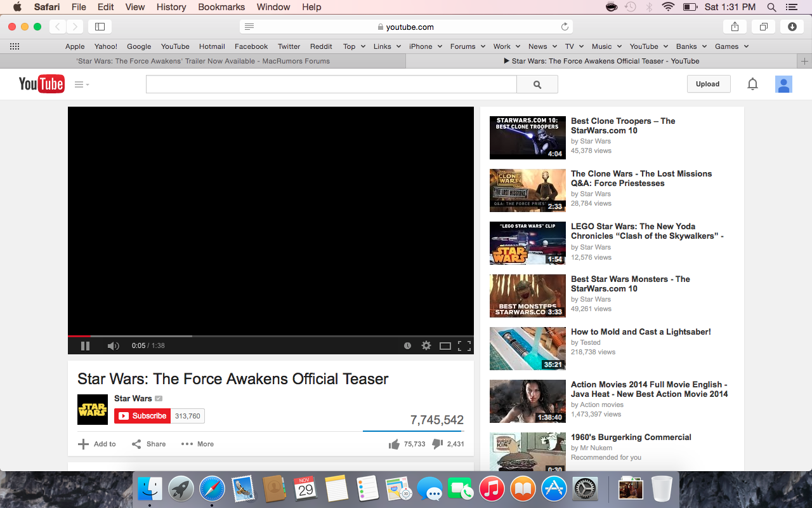Launch iTunes from the Dock
Screen dimensions: 812x508
[x=492, y=489]
